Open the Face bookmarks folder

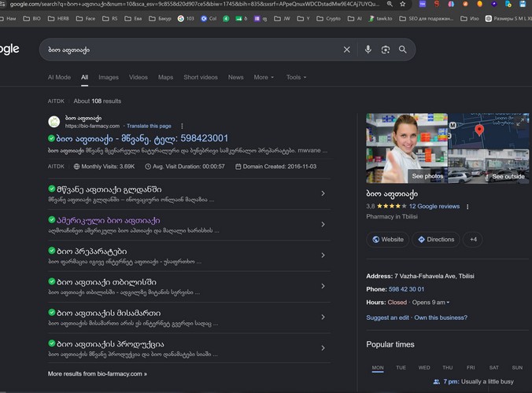pyautogui.click(x=86, y=18)
